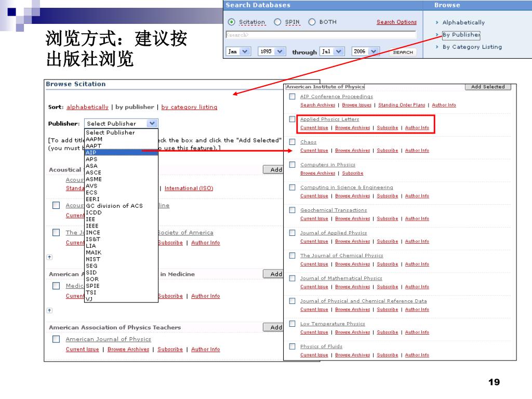Check the Computers in Physics checkbox

[x=292, y=165]
